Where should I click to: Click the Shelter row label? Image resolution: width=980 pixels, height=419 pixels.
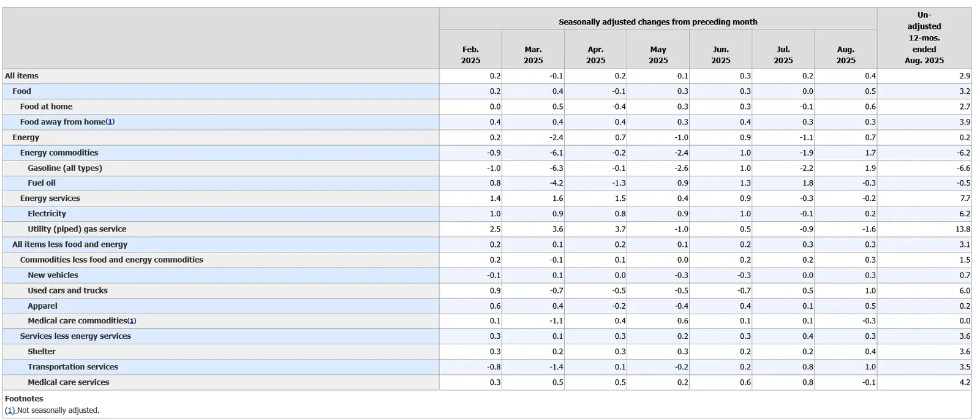(x=42, y=352)
